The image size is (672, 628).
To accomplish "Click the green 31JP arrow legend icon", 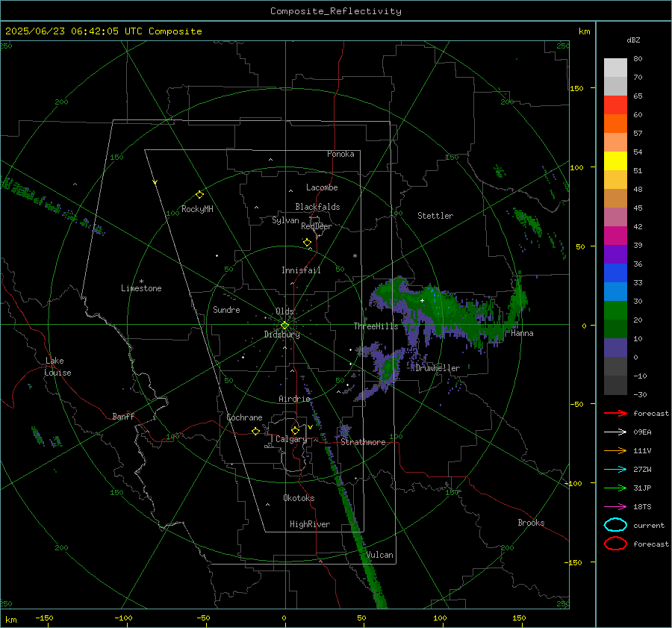I will (615, 488).
